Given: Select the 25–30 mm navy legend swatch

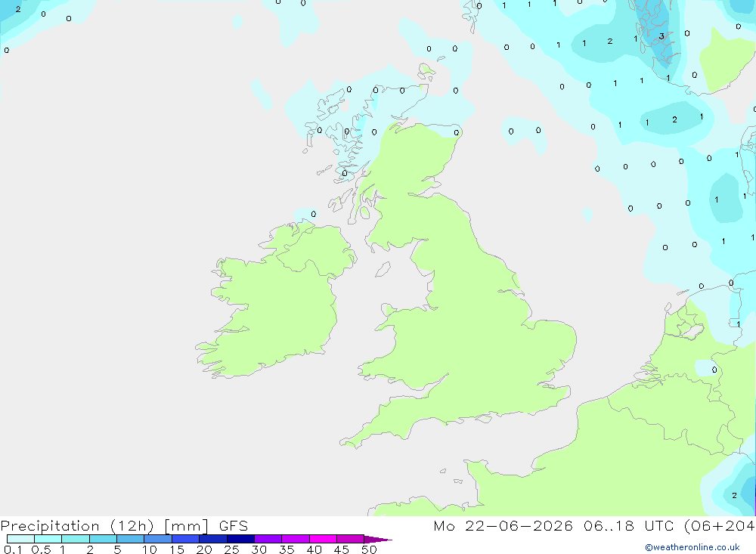Looking at the screenshot, I should pos(240,539).
